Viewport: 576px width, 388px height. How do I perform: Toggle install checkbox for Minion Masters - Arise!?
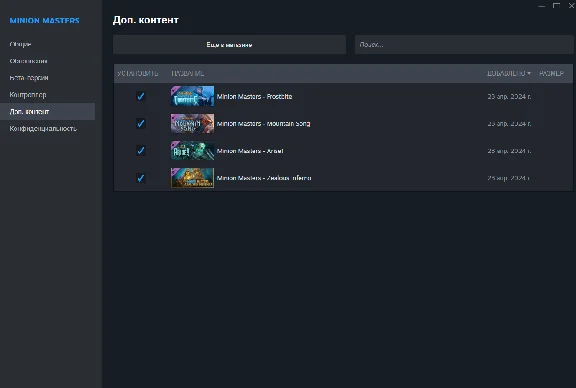pyautogui.click(x=141, y=151)
